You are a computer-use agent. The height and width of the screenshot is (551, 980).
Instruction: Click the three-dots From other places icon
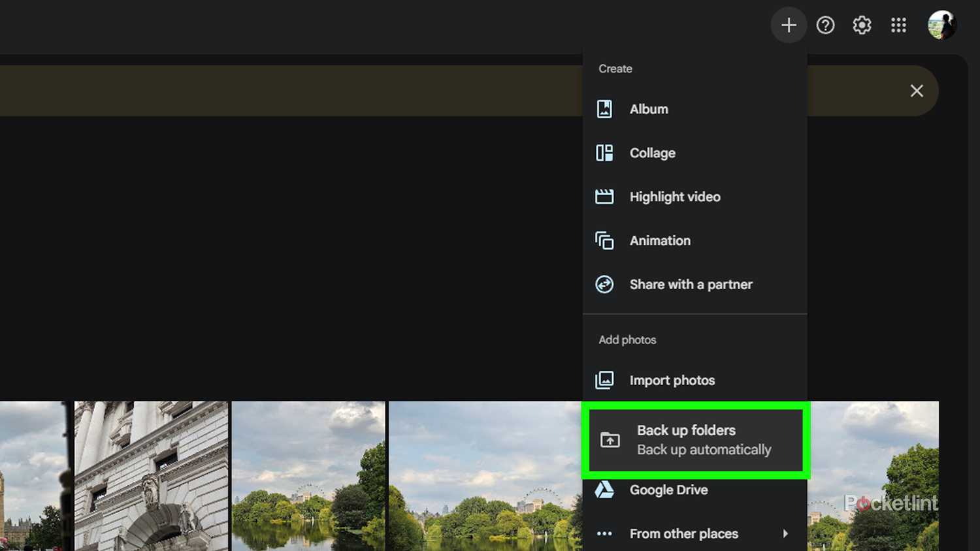tap(604, 533)
